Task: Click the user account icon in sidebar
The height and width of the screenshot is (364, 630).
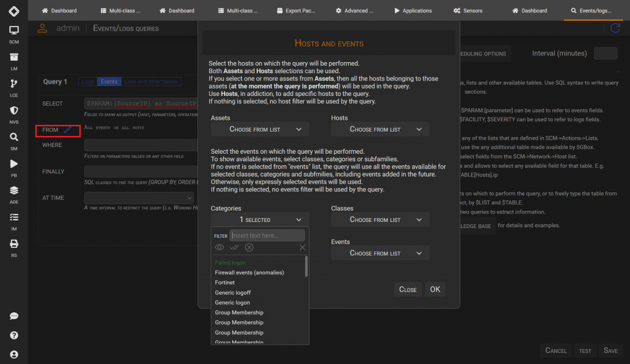Action: click(14, 355)
